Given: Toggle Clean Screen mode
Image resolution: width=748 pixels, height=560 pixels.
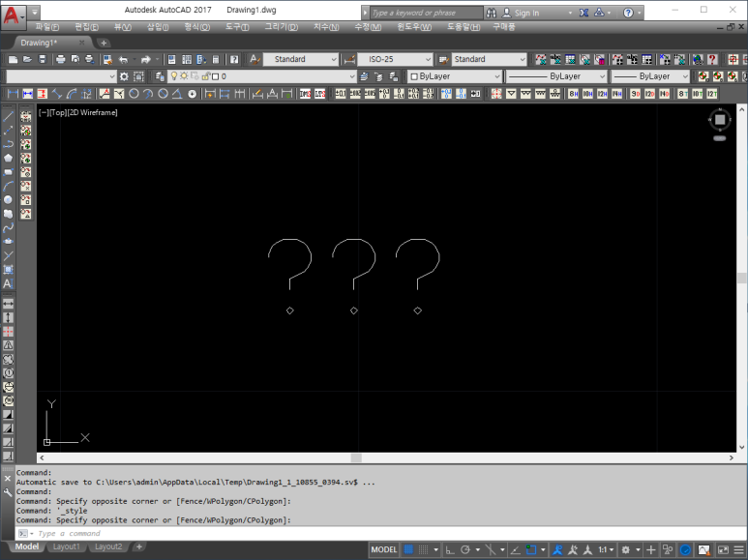Looking at the screenshot, I should (x=723, y=550).
